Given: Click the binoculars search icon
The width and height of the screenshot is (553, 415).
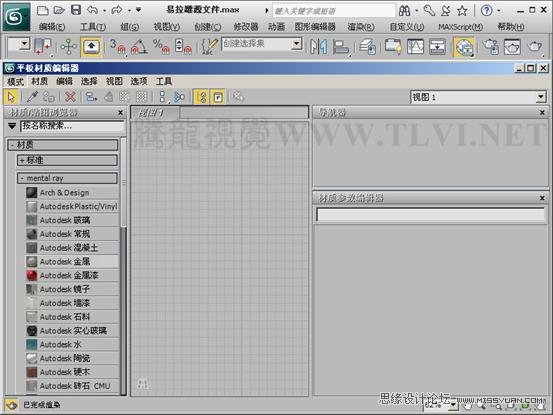Looking at the screenshot, I should pos(405,11).
